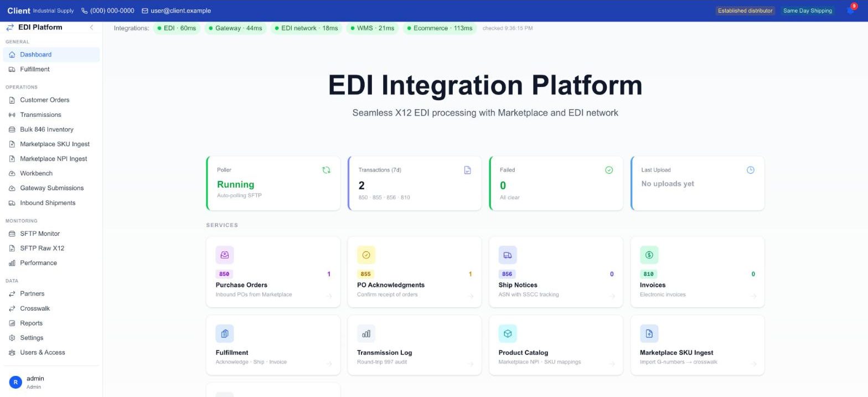This screenshot has width=868, height=397.
Task: Click the EDI network · 18ms pill
Action: tap(306, 28)
